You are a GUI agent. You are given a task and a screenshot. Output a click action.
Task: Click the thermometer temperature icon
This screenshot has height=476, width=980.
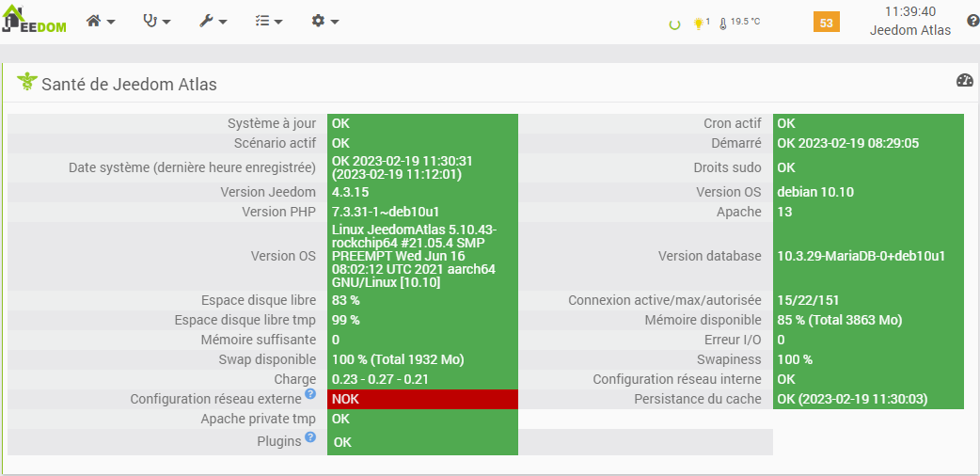(x=722, y=24)
